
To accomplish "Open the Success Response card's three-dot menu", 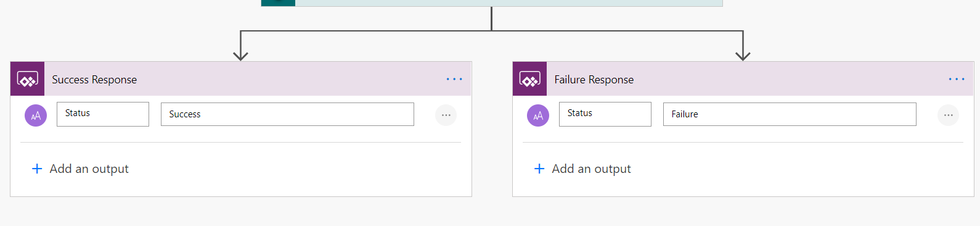I will tap(454, 79).
